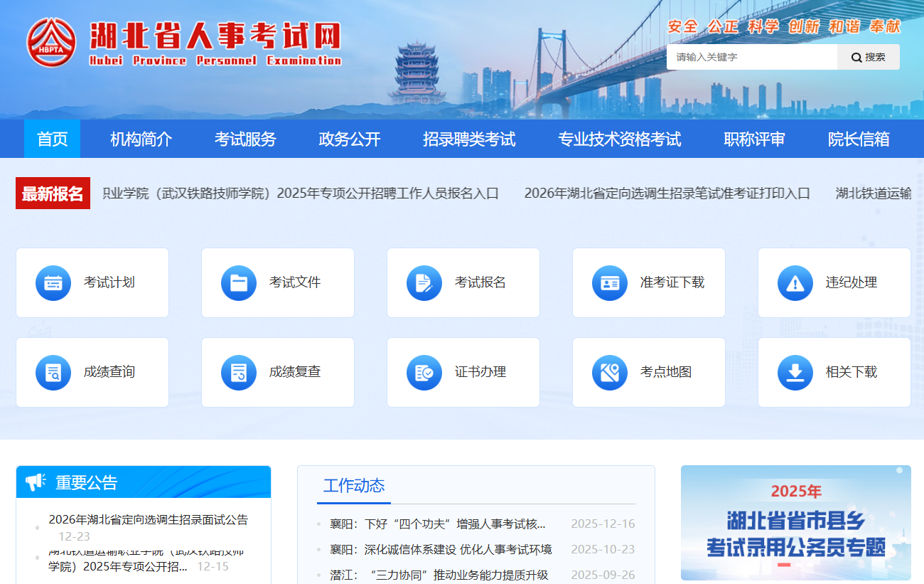This screenshot has height=584, width=924.
Task: Click the 违纪处理 warning triangle icon
Action: pos(795,283)
